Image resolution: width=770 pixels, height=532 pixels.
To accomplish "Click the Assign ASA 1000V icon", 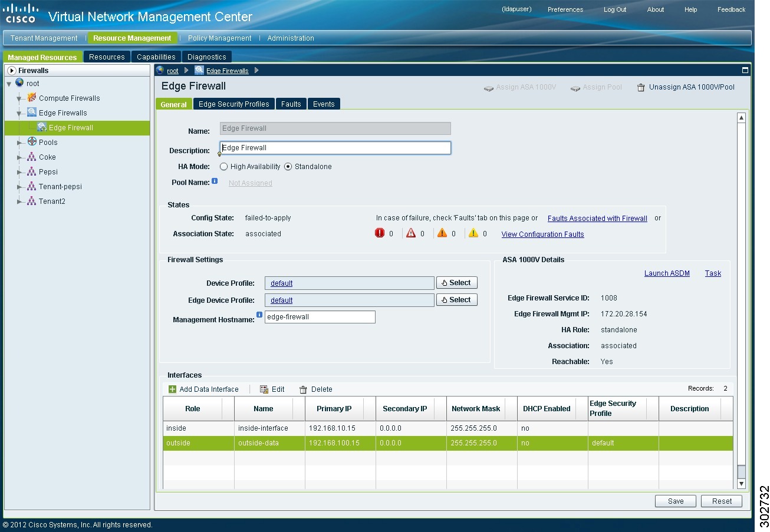I will tap(488, 88).
